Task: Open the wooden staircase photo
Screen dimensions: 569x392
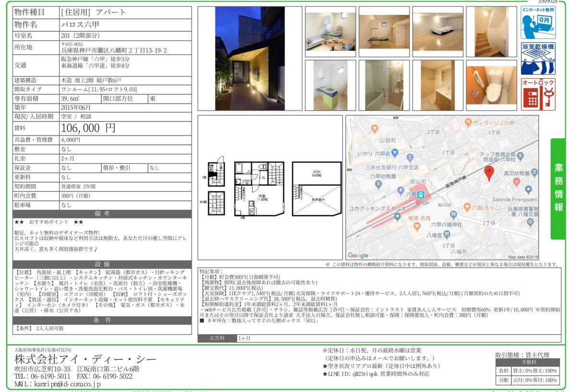Action: (x=491, y=32)
